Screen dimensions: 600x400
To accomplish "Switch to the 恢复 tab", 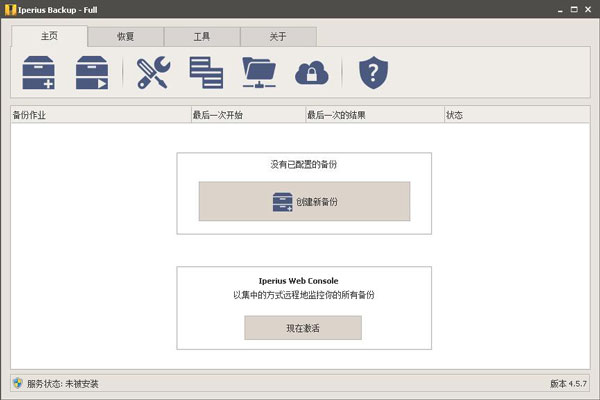I will tap(125, 37).
